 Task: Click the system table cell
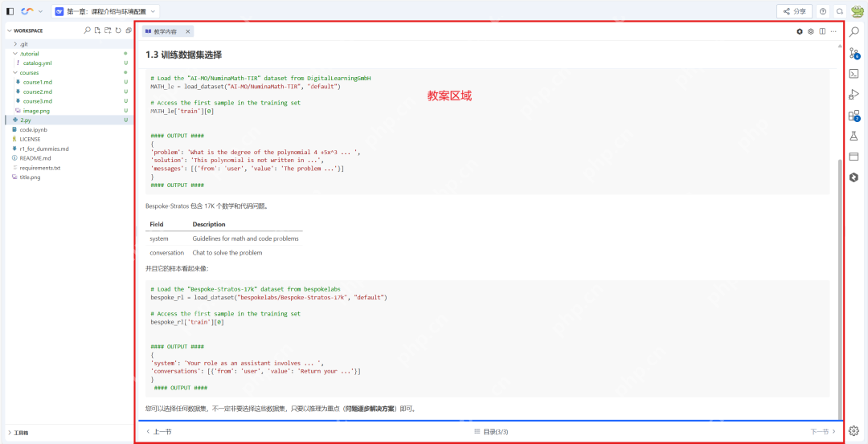159,238
